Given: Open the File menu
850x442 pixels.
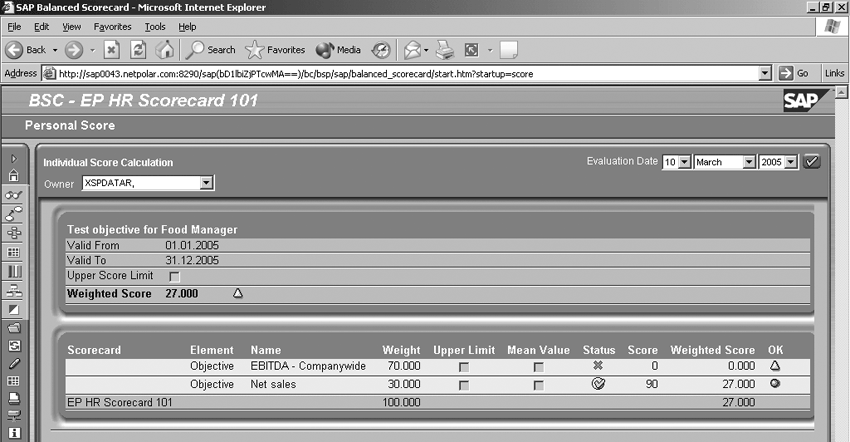Looking at the screenshot, I should pos(14,27).
